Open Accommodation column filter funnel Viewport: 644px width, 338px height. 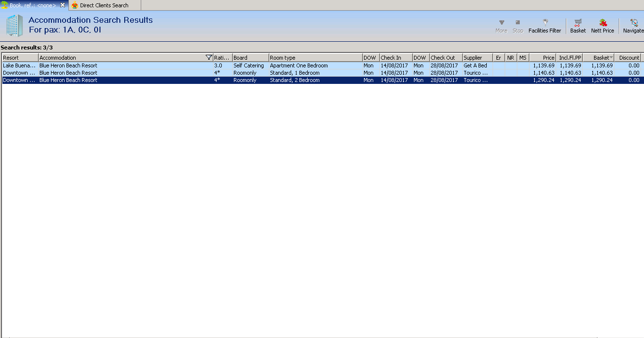209,58
